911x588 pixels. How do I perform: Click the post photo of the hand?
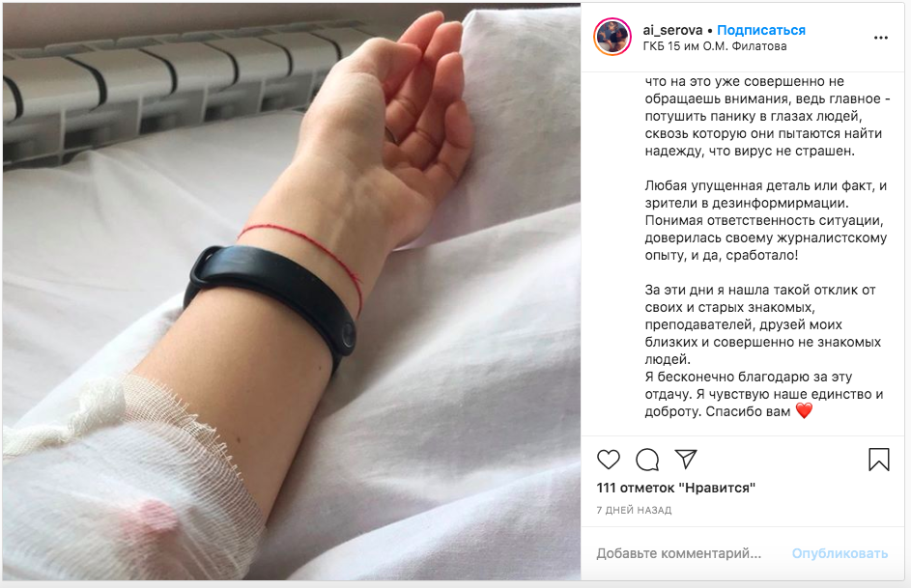(x=292, y=292)
